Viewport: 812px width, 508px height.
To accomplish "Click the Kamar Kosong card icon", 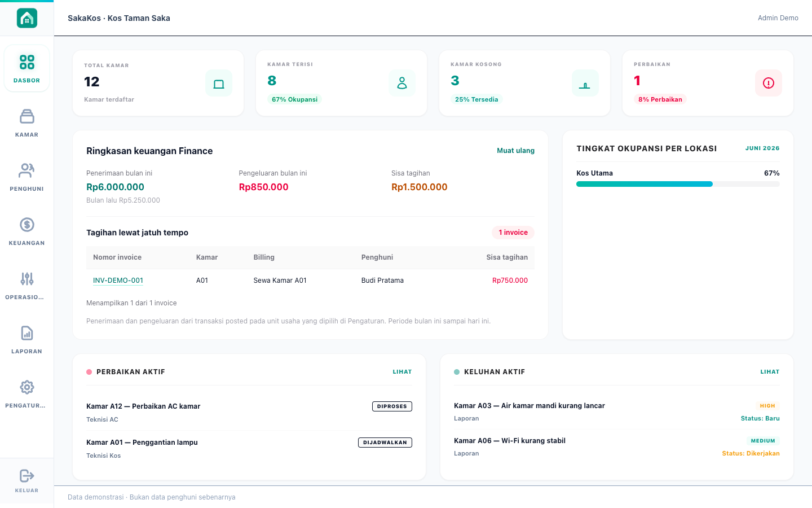I will (585, 83).
